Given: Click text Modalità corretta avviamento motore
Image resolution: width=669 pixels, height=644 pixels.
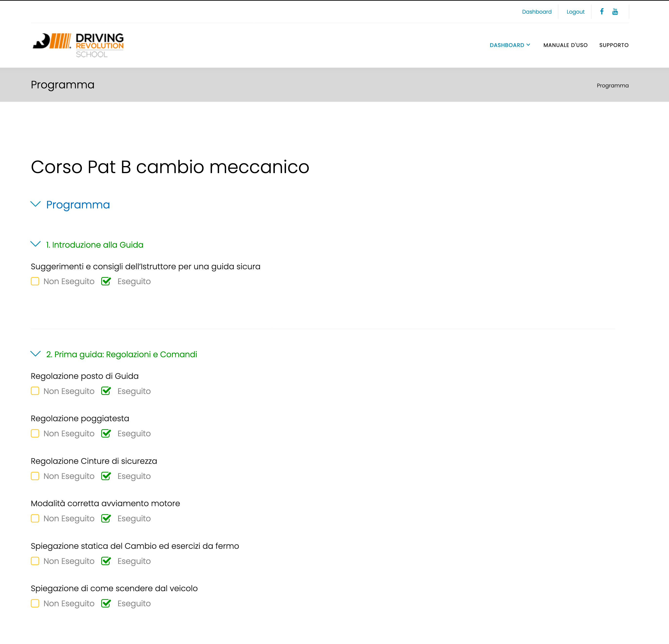Looking at the screenshot, I should (105, 504).
